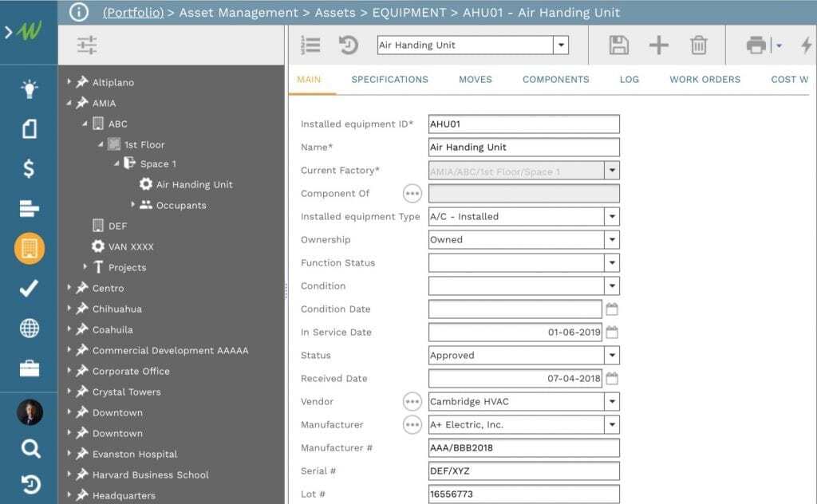The height and width of the screenshot is (504, 817).
Task: Open the Vendor dropdown Cambridge HVAC
Action: (612, 401)
